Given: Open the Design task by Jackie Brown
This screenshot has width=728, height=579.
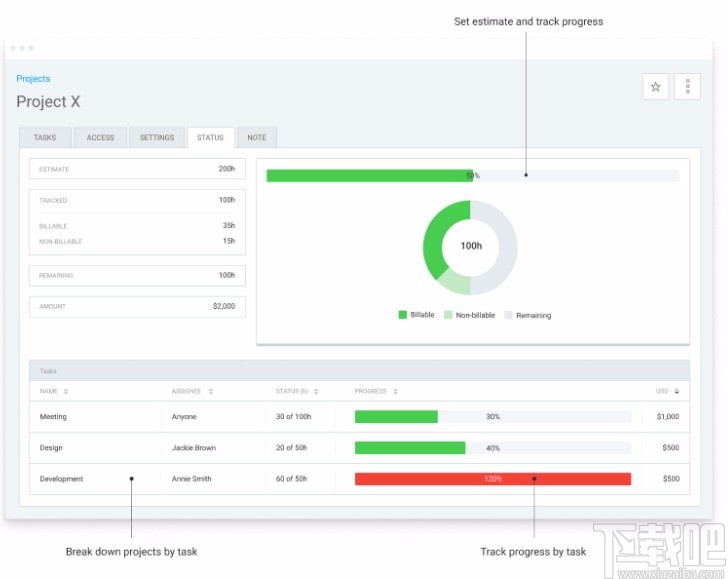Looking at the screenshot, I should [359, 448].
